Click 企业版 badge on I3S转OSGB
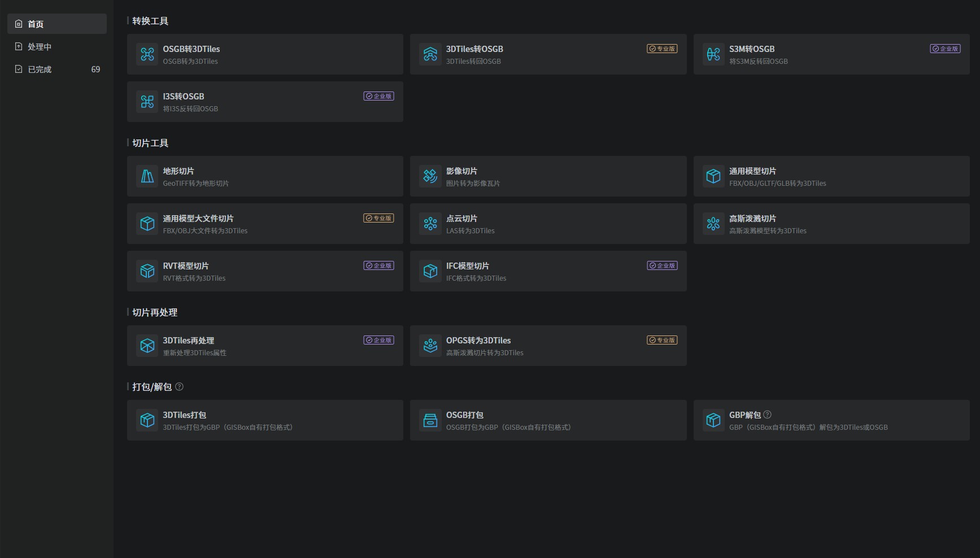The width and height of the screenshot is (980, 558). point(378,96)
